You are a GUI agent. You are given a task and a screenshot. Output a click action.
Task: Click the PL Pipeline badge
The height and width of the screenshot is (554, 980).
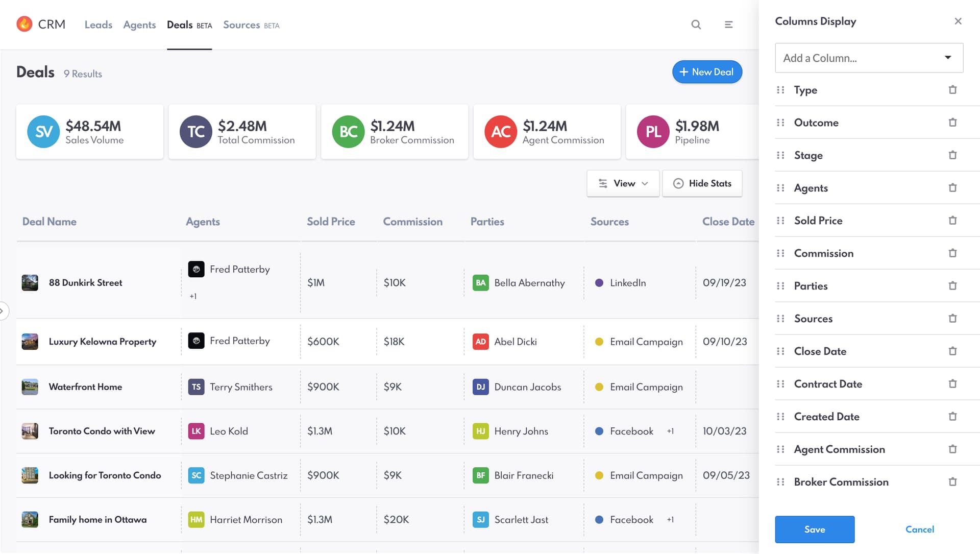653,132
